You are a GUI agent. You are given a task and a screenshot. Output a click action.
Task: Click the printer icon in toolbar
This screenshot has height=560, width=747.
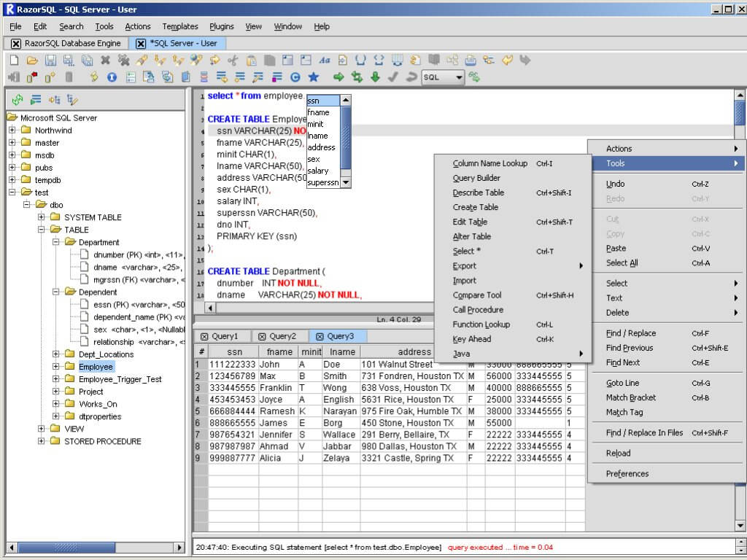(x=471, y=60)
